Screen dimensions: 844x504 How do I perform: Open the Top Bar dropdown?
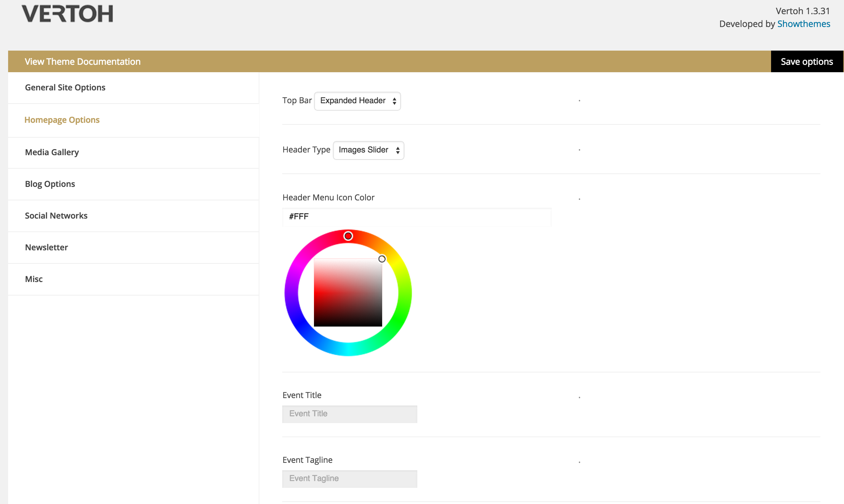[358, 101]
